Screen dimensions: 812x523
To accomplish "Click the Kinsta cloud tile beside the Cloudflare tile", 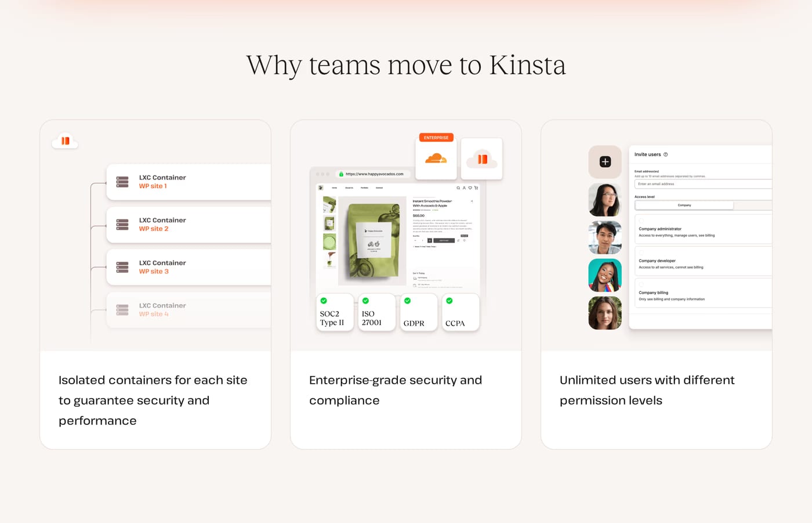I will [x=481, y=158].
